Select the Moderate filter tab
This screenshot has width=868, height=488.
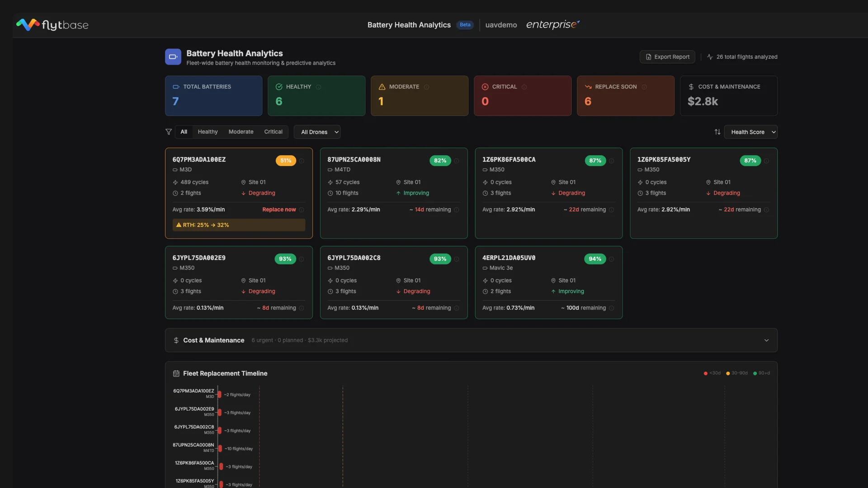(x=241, y=132)
